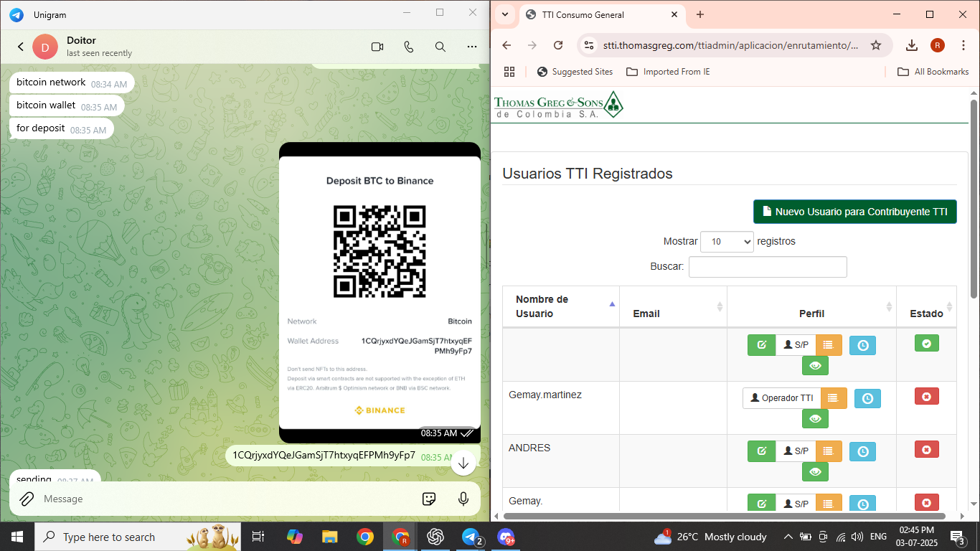Screen dimensions: 980x551
Task: Open Task View on the taskbar
Action: pos(258,537)
